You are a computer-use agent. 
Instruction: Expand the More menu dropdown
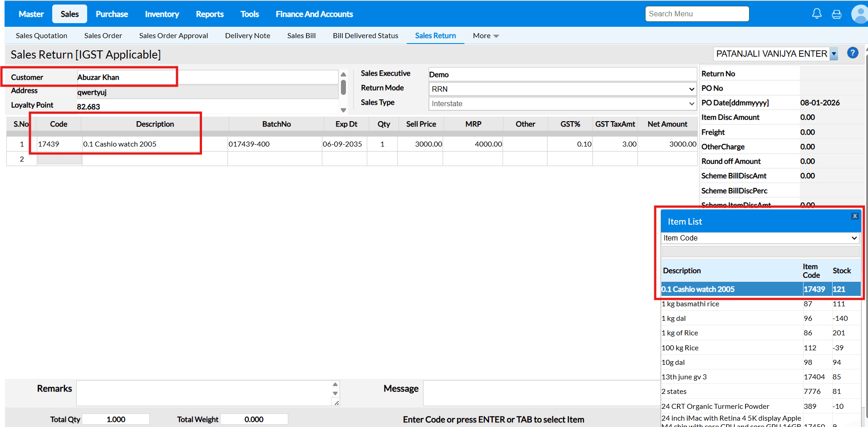tap(485, 36)
